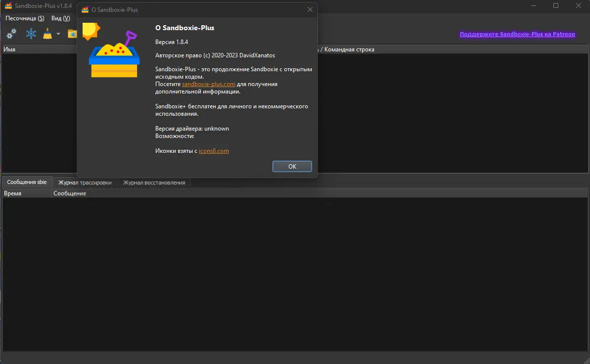The width and height of the screenshot is (590, 364).
Task: Minimize the Sandboxie-Plus main window
Action: click(534, 5)
